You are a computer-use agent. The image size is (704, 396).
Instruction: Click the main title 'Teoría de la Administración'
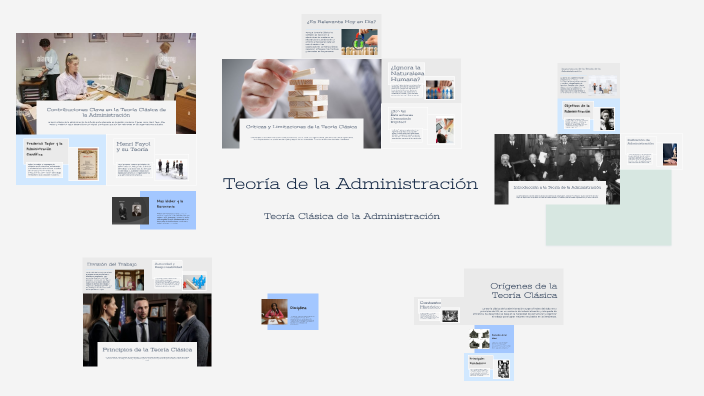(x=350, y=184)
